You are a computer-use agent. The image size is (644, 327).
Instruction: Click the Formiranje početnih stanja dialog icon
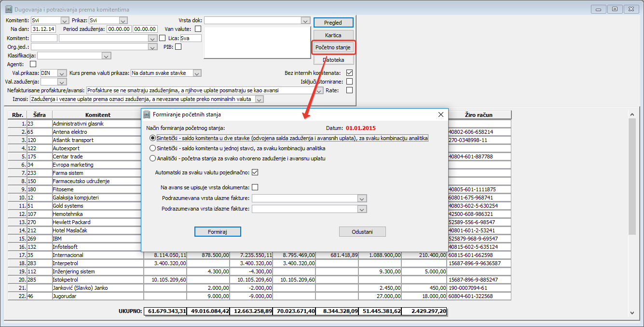(148, 114)
